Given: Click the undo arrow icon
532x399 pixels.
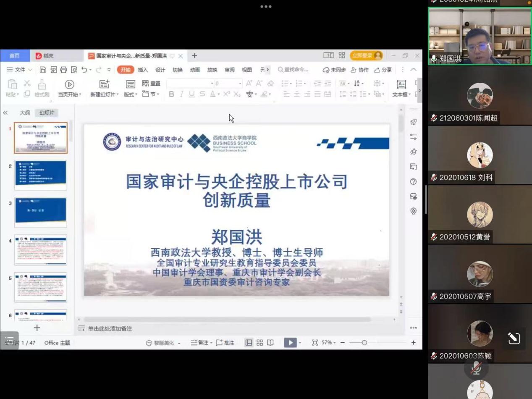Looking at the screenshot, I should coord(84,70).
